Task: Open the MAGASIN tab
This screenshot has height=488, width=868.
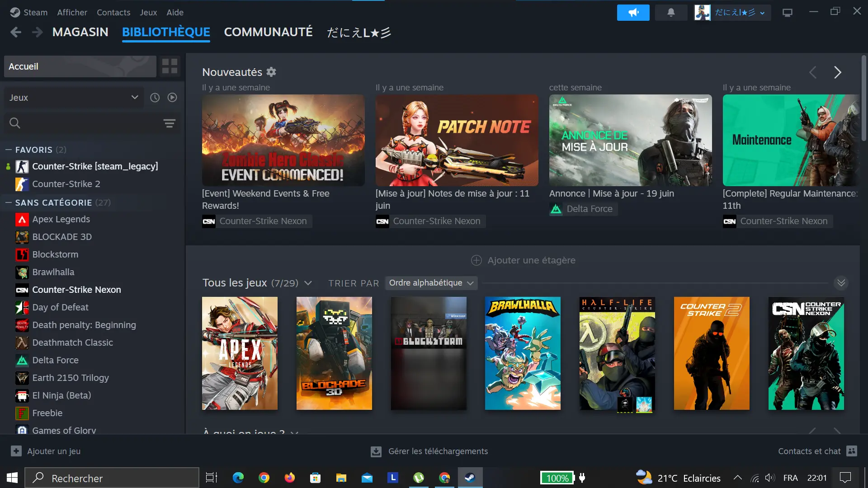Action: coord(80,32)
